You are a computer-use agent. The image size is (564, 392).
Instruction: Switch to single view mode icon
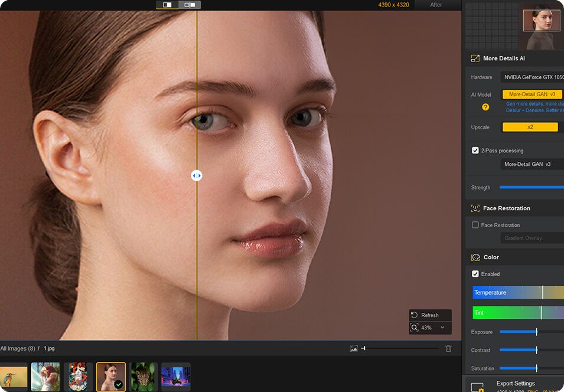click(x=167, y=5)
